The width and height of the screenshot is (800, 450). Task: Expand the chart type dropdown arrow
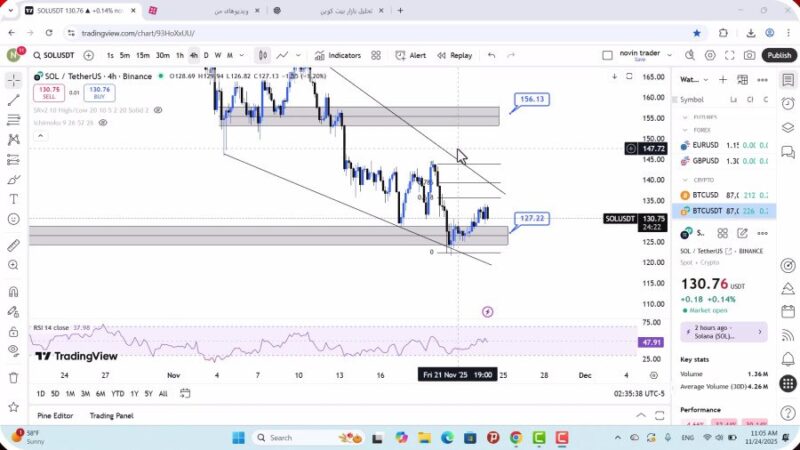[x=299, y=56]
